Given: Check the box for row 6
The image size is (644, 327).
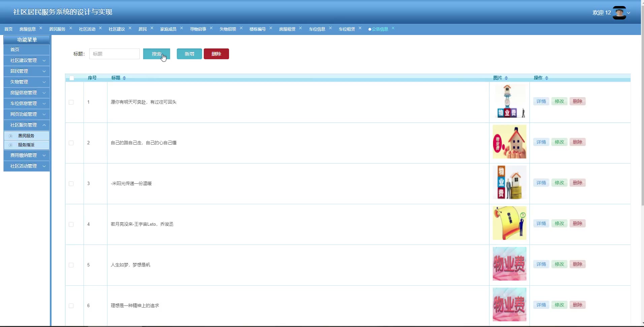Looking at the screenshot, I should 71,306.
